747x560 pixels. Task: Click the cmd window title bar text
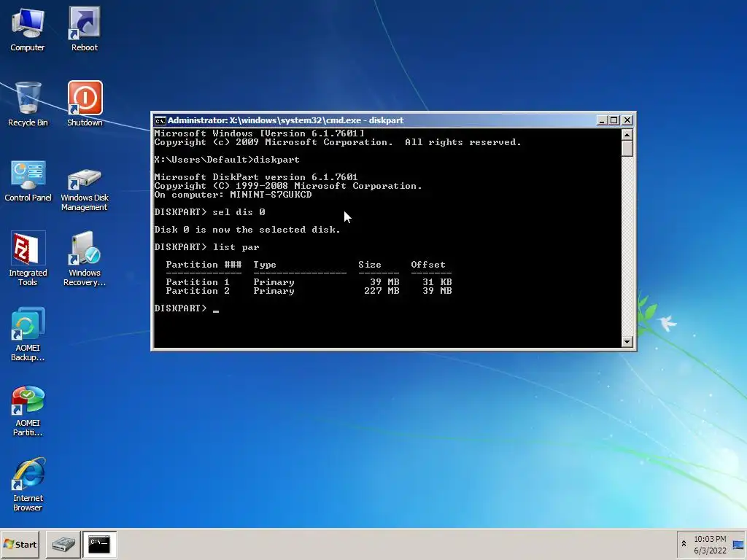click(x=285, y=120)
